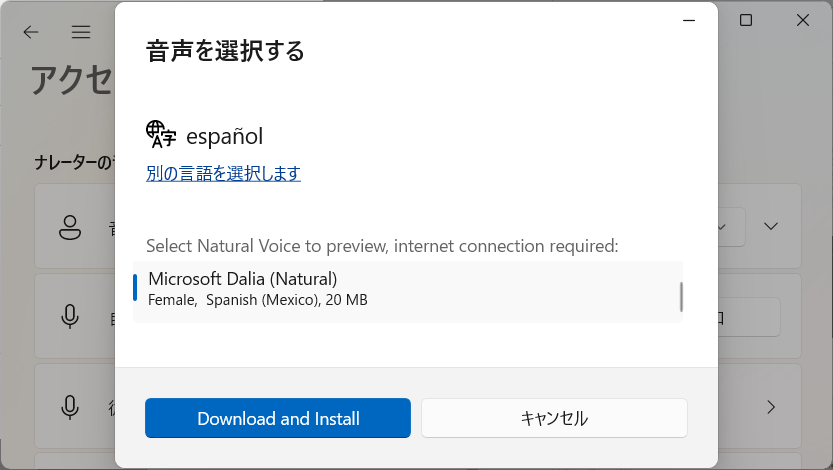The image size is (833, 470).
Task: Open the voice combo box dropdown arrow
Action: tap(722, 227)
